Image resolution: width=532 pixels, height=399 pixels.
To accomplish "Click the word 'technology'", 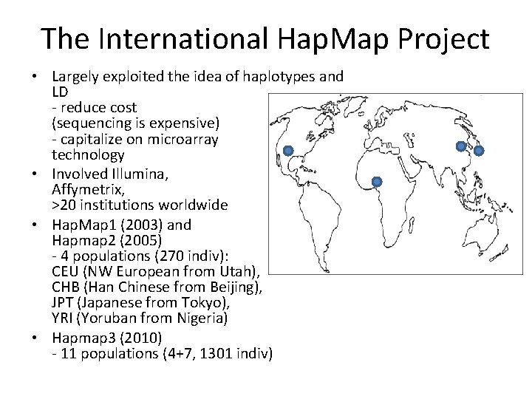I will [x=88, y=155].
